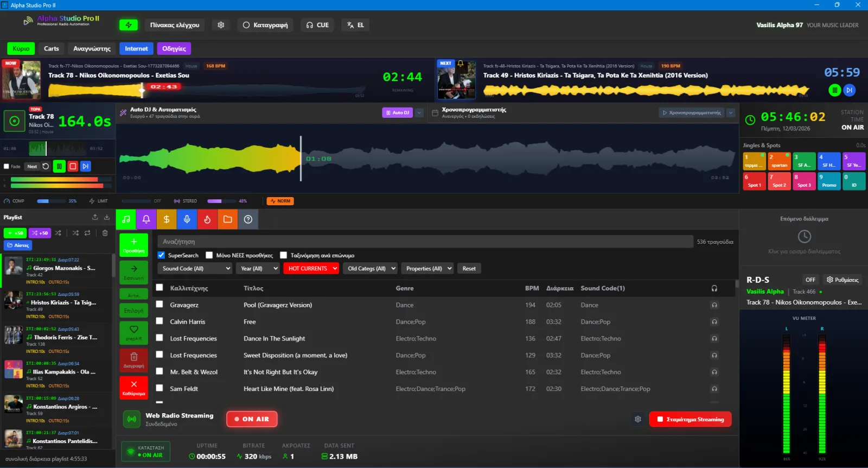Switch to the Κύριο tab
Viewport: 868px width, 468px height.
coord(21,49)
